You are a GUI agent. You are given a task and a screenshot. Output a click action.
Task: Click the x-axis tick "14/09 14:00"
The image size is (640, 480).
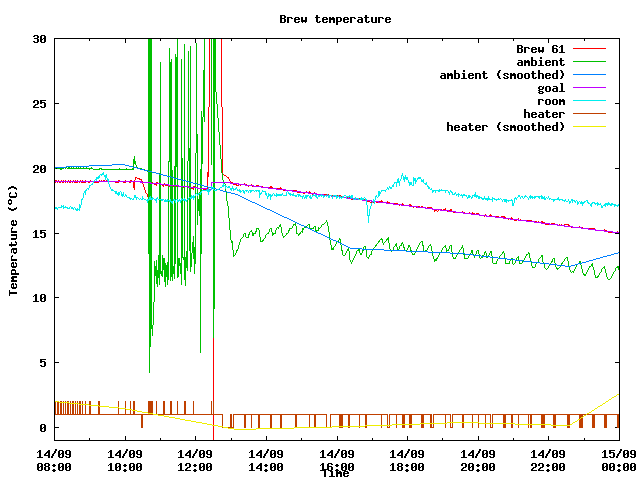click(x=266, y=460)
